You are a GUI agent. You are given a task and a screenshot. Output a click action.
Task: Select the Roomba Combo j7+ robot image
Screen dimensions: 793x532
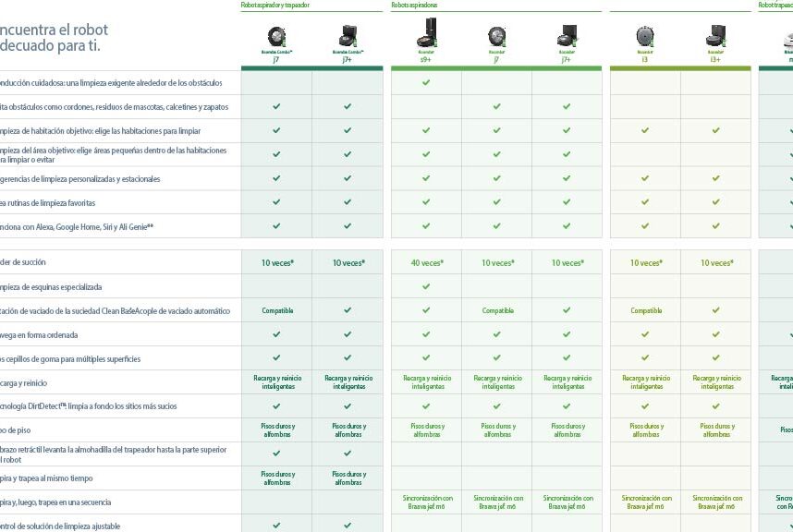(x=348, y=36)
